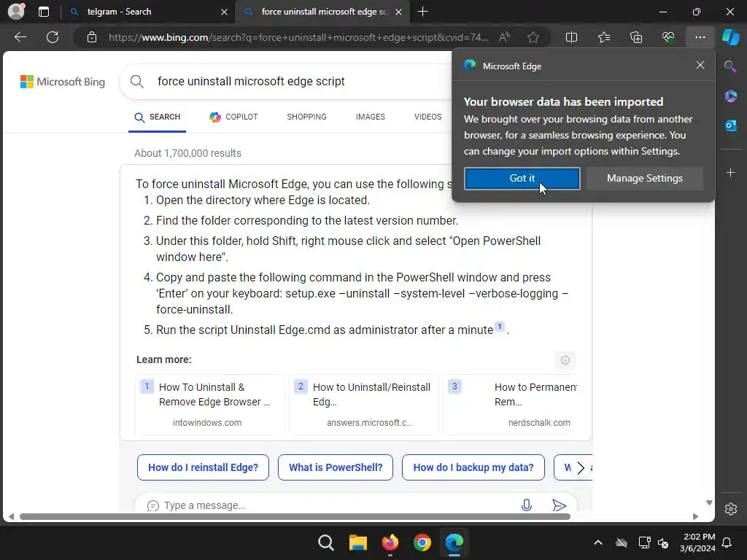Close the force uninstall edge tab
The image size is (747, 560).
(x=399, y=12)
